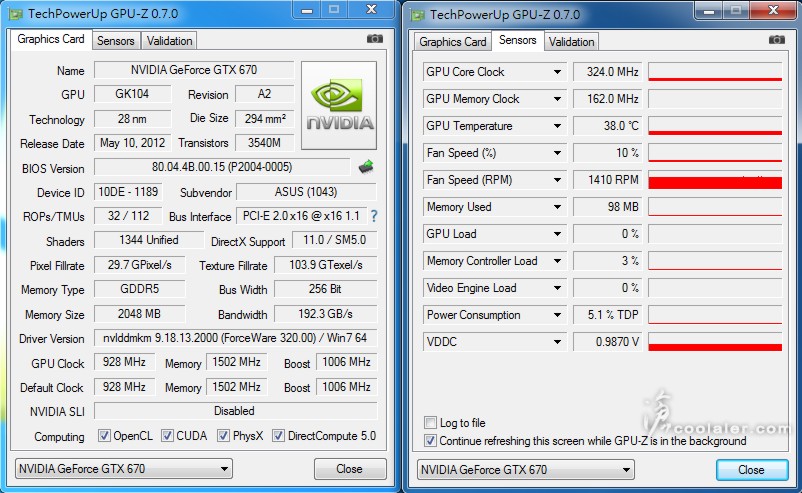Click the VDDC graph bar

point(715,342)
